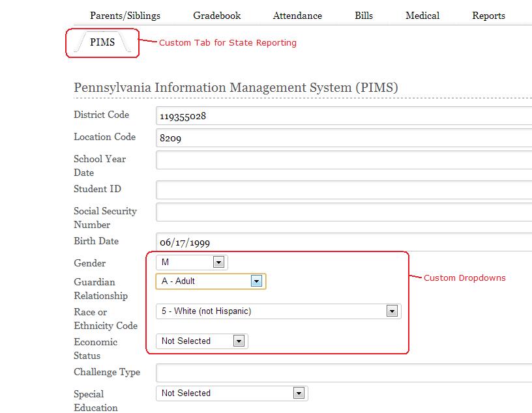Open the Parents/Siblings tab

click(125, 15)
